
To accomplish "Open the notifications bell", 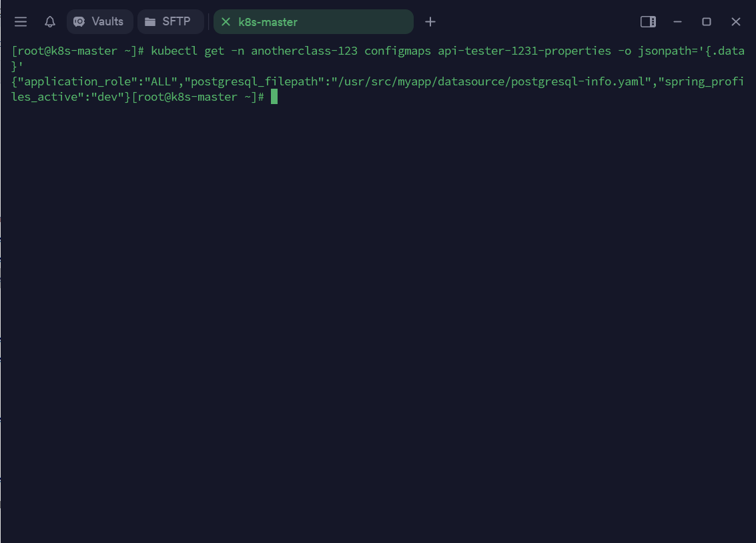I will coord(49,22).
